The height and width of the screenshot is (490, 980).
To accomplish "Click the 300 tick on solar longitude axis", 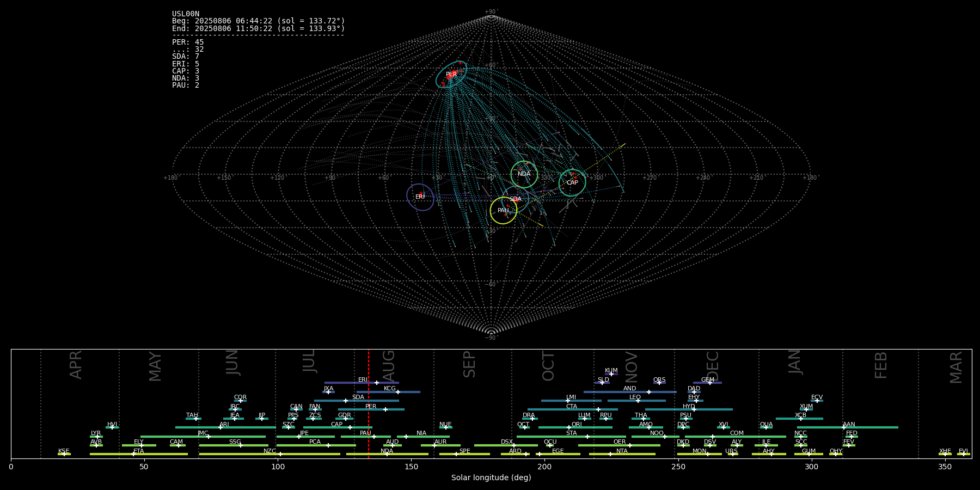I will click(811, 467).
